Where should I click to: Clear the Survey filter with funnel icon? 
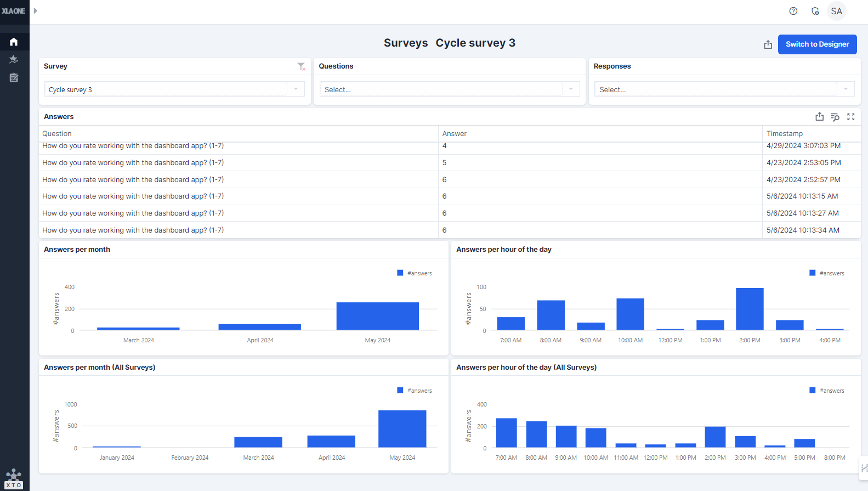click(x=301, y=66)
